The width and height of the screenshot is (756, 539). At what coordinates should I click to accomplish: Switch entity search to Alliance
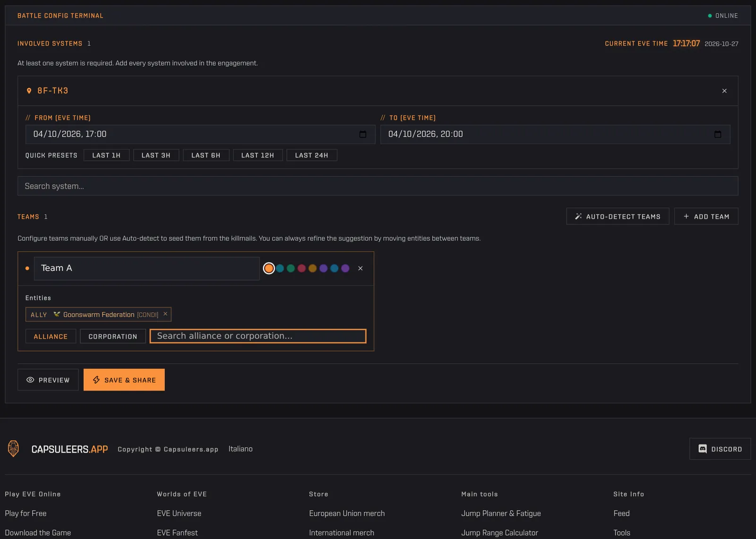(x=51, y=336)
